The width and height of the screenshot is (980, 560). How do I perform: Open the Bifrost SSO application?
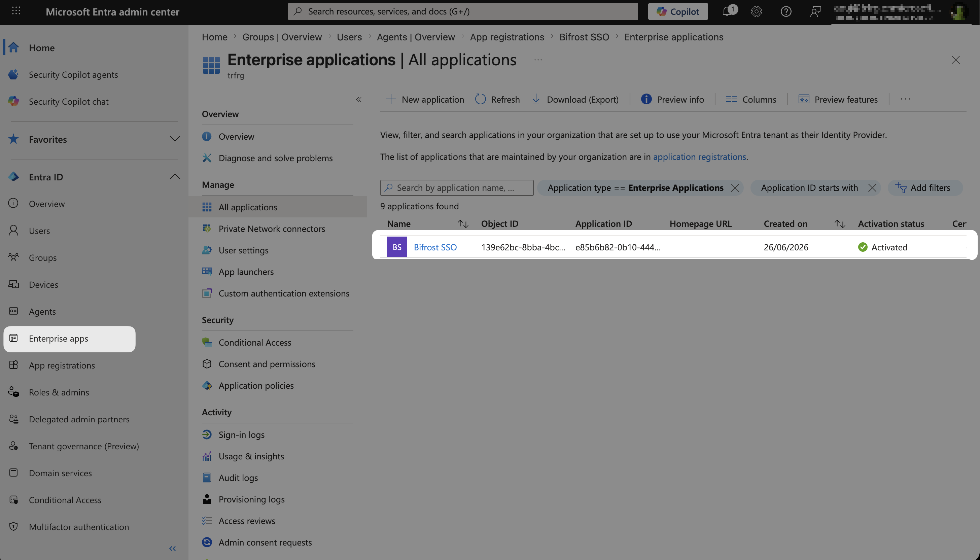(435, 247)
